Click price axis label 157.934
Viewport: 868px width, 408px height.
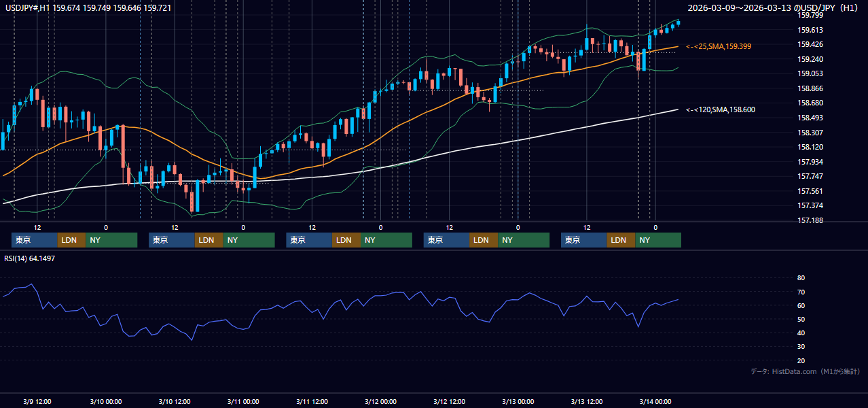pos(810,162)
